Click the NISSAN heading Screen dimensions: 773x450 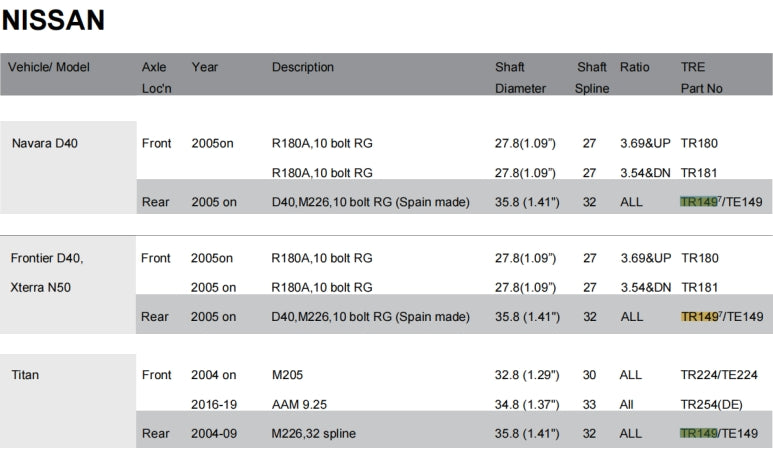coord(53,19)
